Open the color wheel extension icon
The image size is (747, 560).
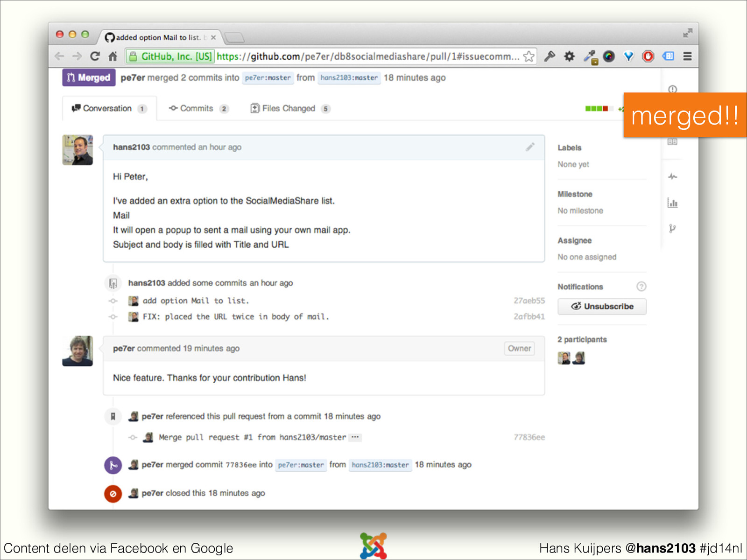click(609, 56)
